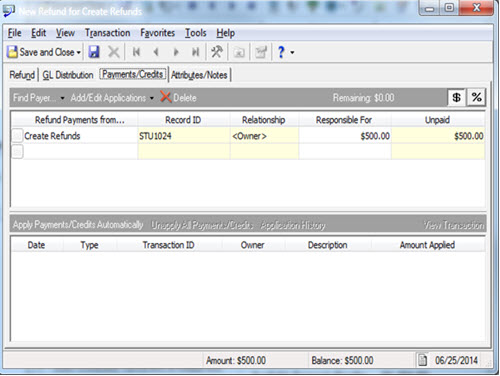Screen dimensions: 500x376
Task: Click the grayed export icon after tools
Action: tap(239, 52)
